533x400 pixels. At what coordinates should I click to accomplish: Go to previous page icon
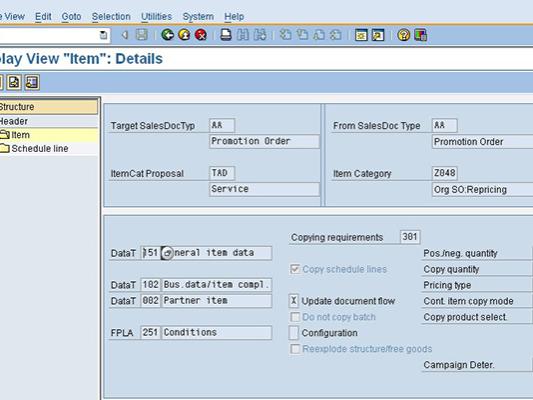point(303,35)
